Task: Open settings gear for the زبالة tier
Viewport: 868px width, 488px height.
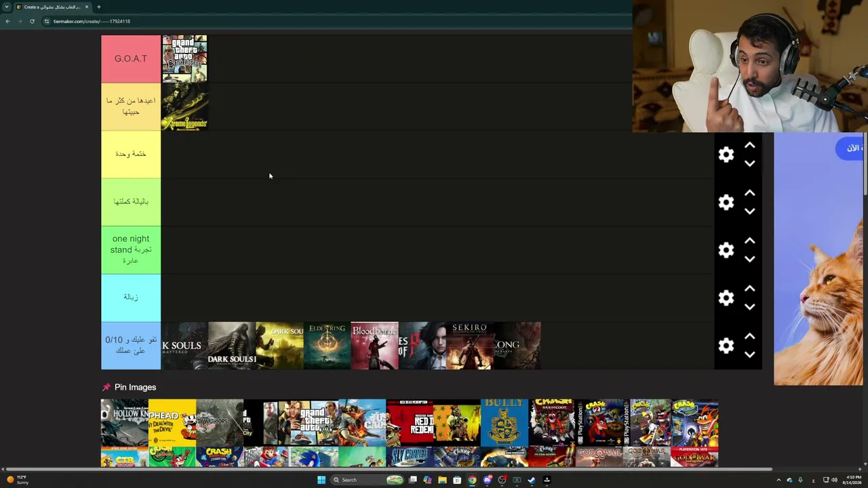Action: coord(726,298)
